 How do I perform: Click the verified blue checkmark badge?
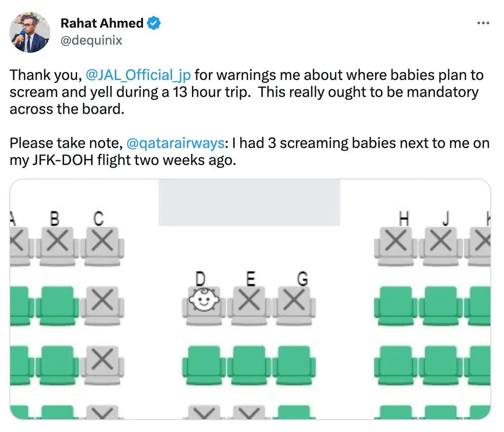coord(153,23)
